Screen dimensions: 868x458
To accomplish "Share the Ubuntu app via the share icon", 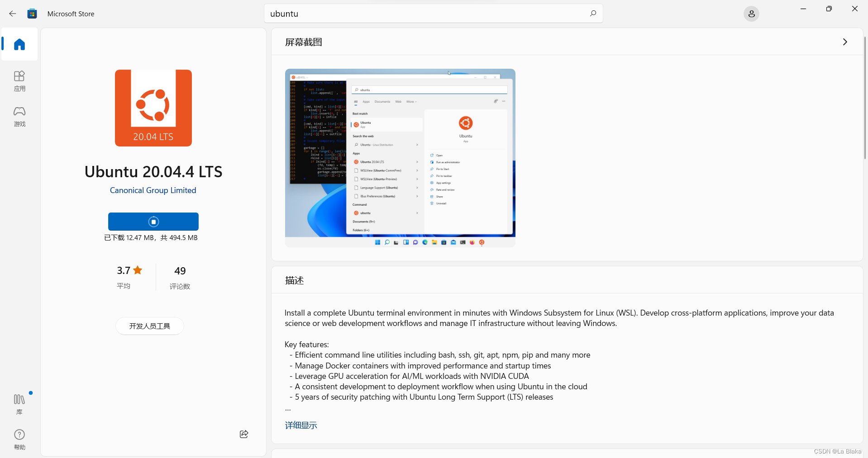I will pos(243,434).
